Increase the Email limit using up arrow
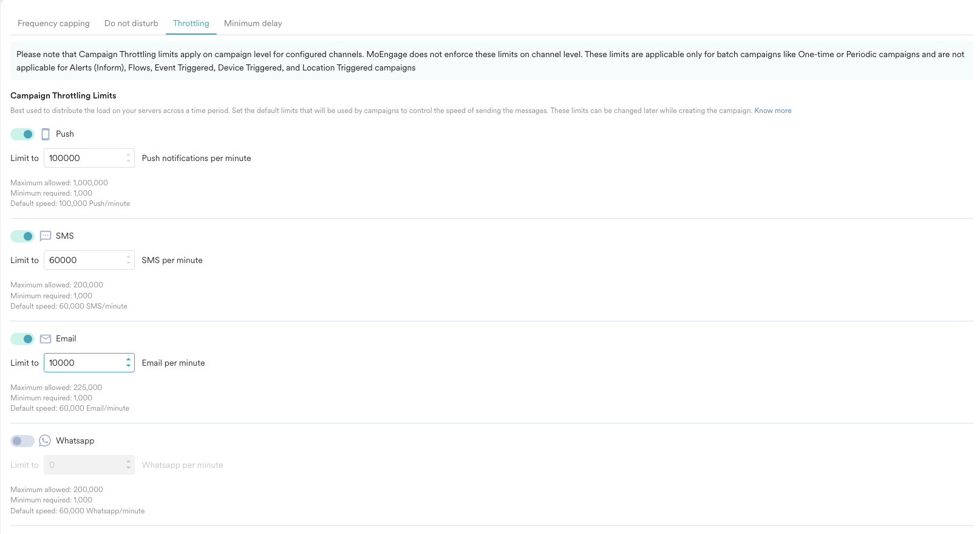This screenshot has height=534, width=980. coord(128,360)
